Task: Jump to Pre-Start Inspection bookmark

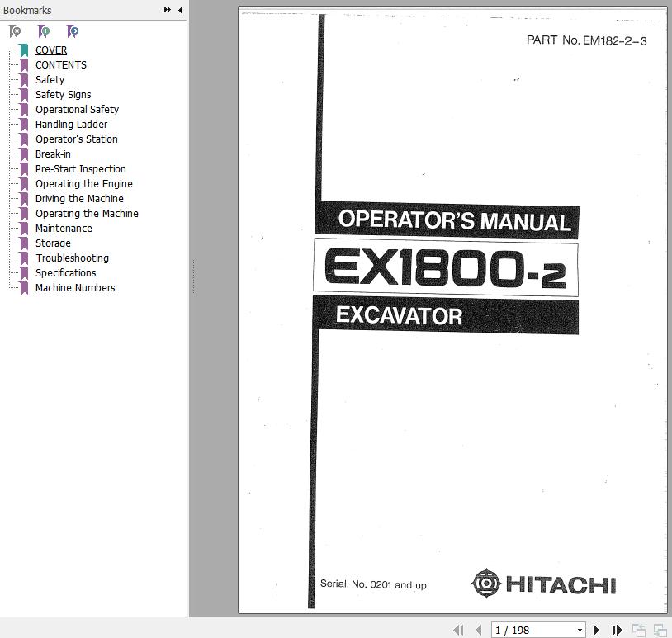Action: [x=81, y=169]
